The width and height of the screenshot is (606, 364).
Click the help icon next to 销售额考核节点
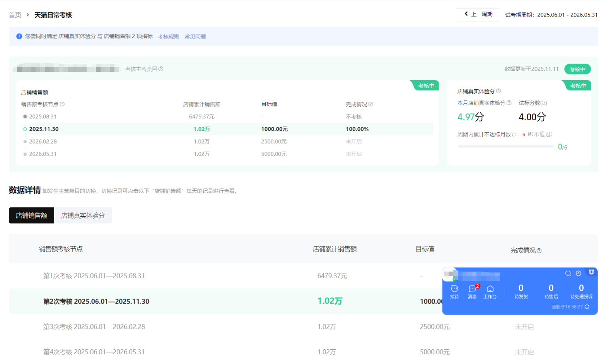tap(62, 104)
